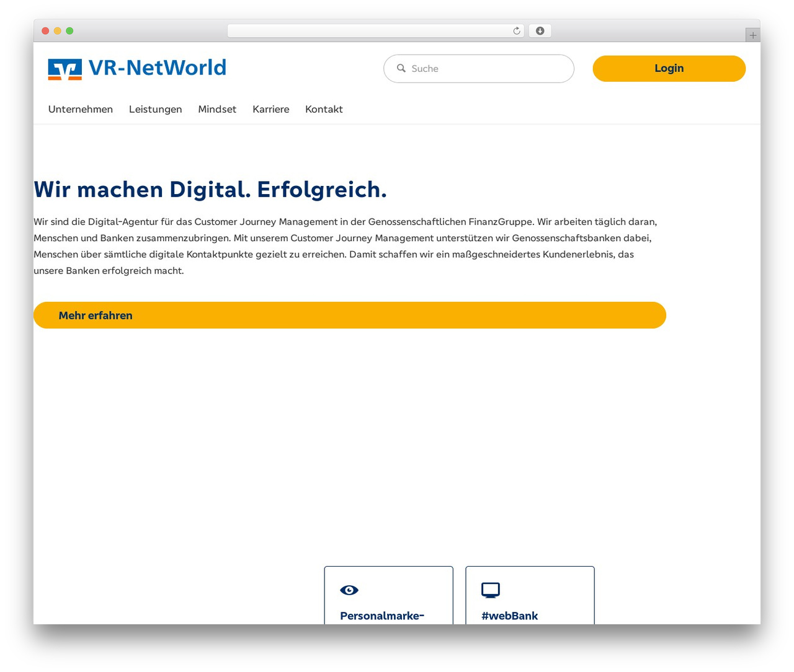Open the Karriere menu item
The width and height of the screenshot is (794, 672).
(271, 109)
